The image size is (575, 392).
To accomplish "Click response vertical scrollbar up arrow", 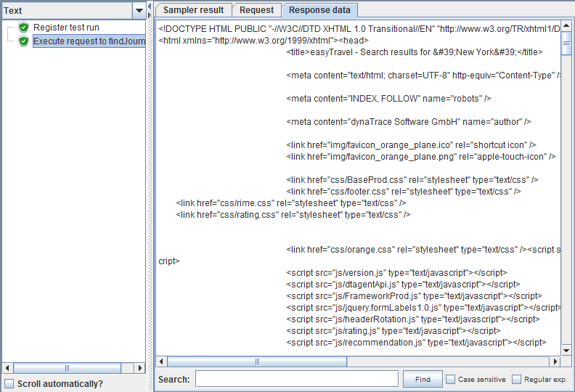I will tap(566, 25).
